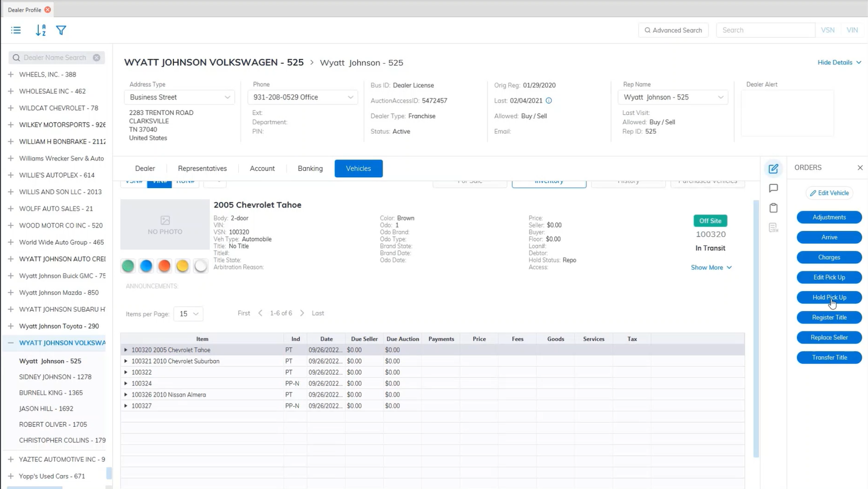Open the dealer filter funnel icon

click(61, 31)
